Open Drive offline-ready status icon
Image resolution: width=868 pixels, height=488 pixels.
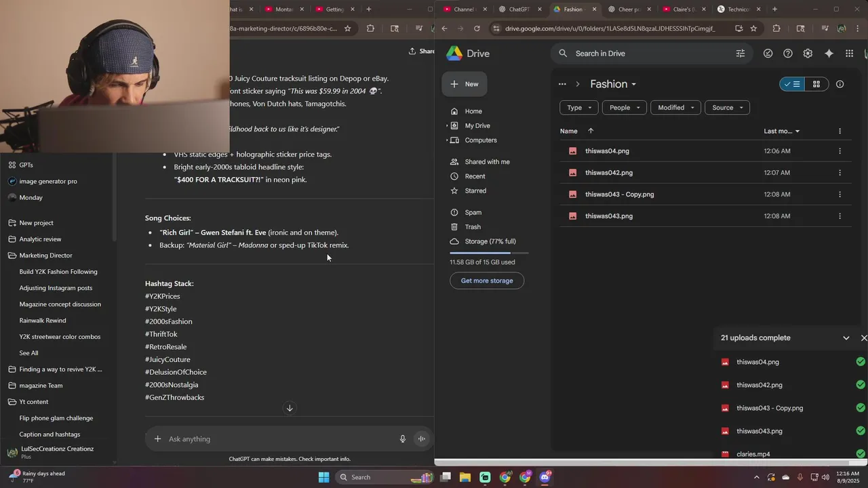[768, 54]
